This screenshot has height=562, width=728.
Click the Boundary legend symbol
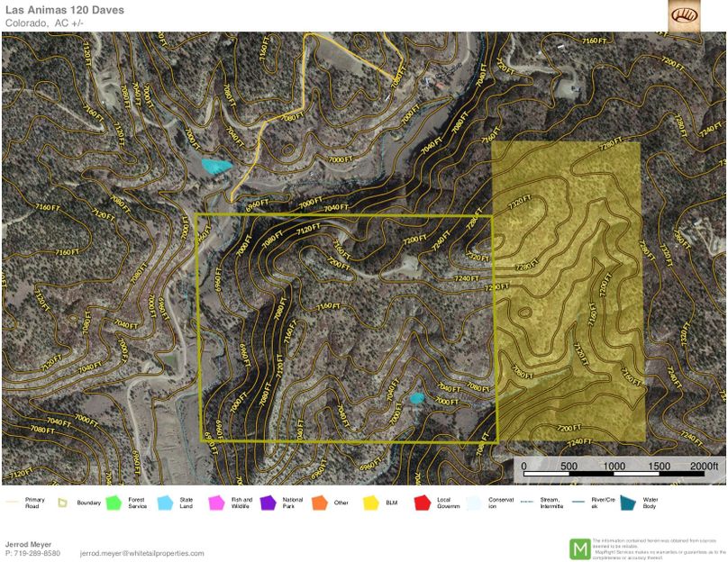[62, 503]
